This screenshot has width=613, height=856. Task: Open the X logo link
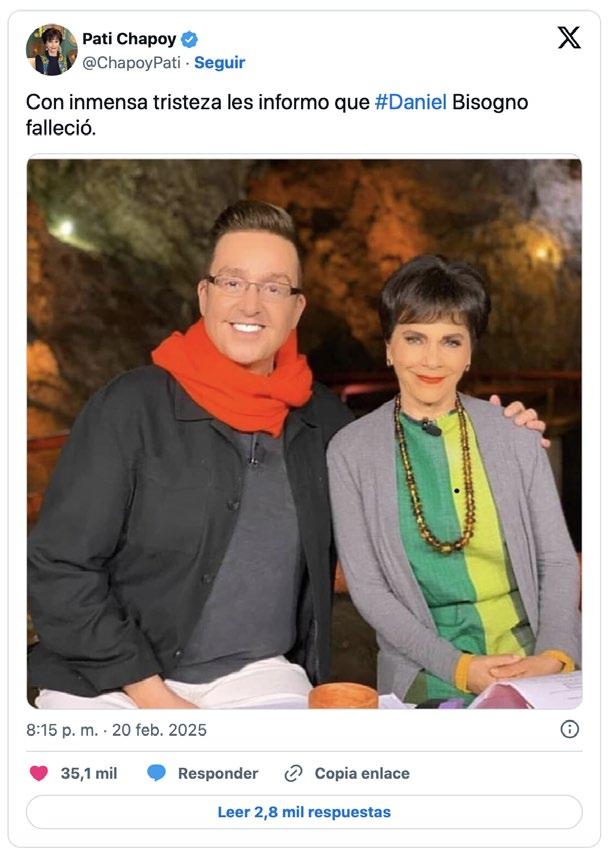coord(569,38)
